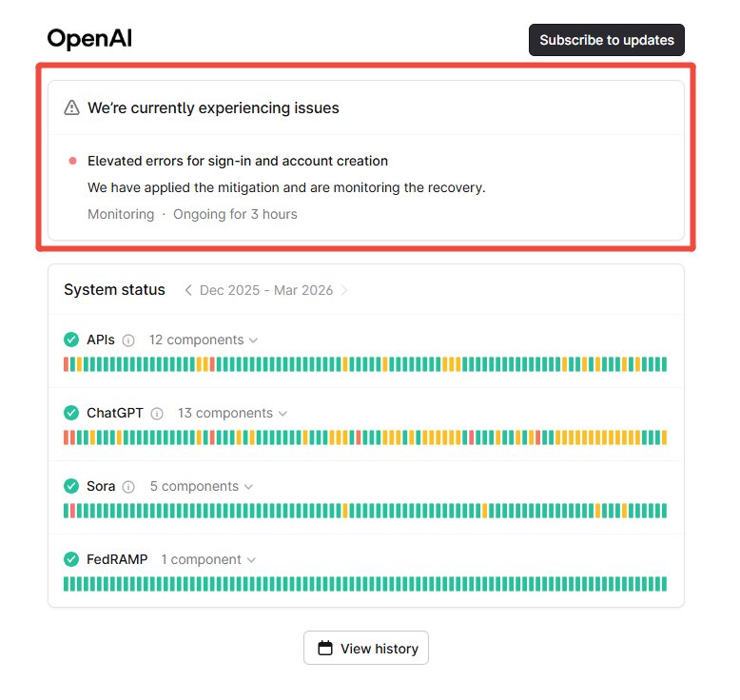
Task: Click the ChatGPT info icon
Action: 157,414
